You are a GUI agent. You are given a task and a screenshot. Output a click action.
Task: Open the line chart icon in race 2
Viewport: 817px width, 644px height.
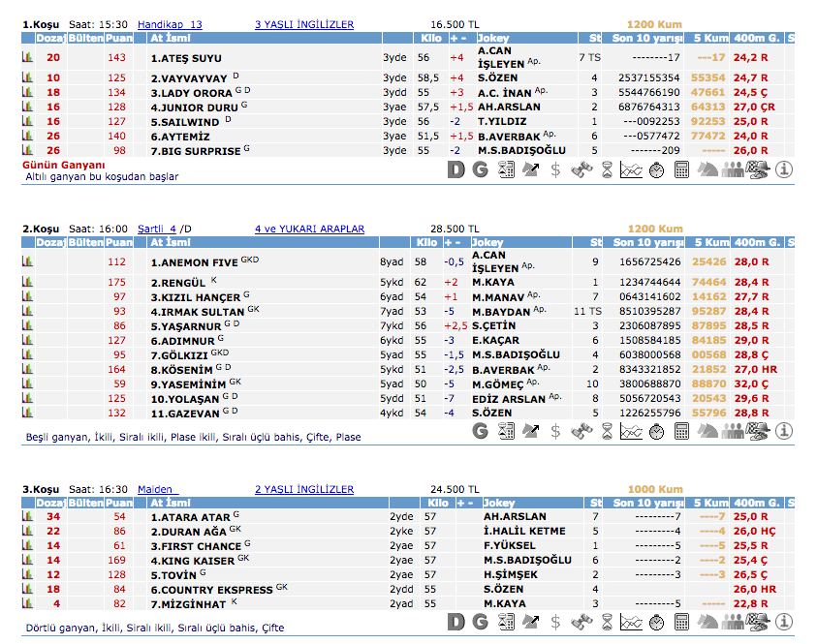[631, 430]
